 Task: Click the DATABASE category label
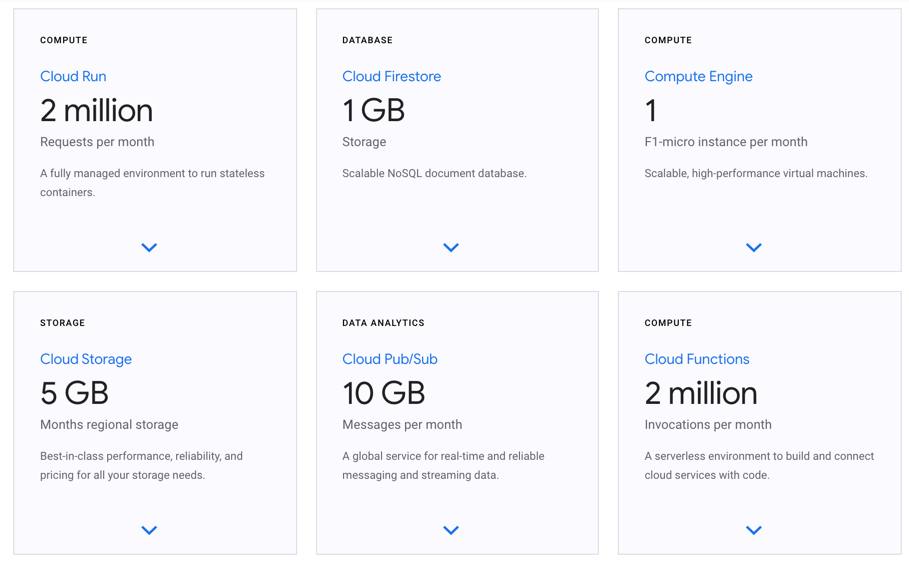(367, 40)
